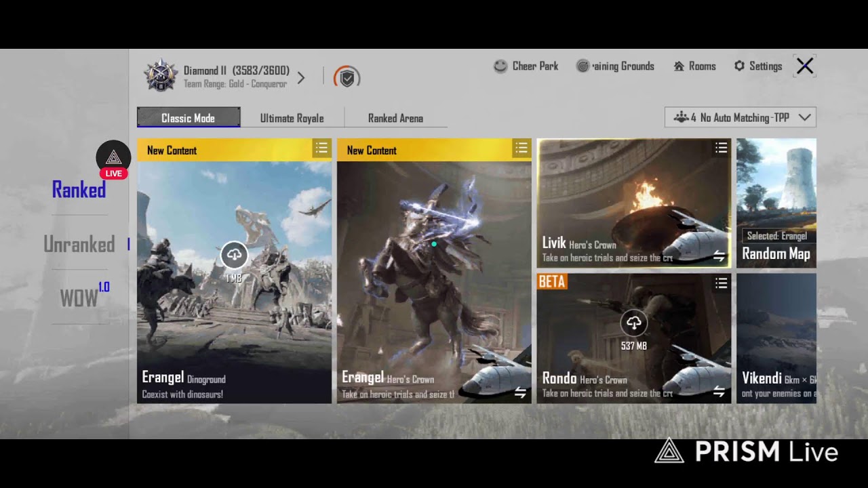
Task: Select the Erangel Dinoground map card
Action: click(x=235, y=271)
